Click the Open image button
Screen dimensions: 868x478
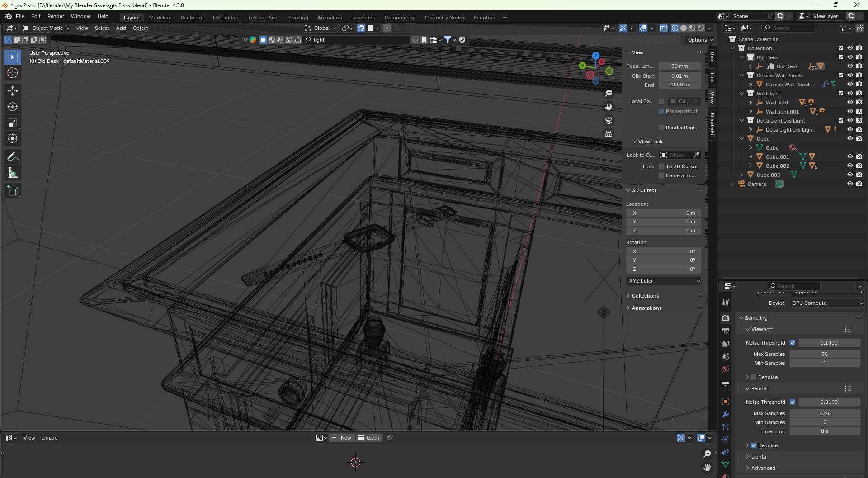(368, 438)
